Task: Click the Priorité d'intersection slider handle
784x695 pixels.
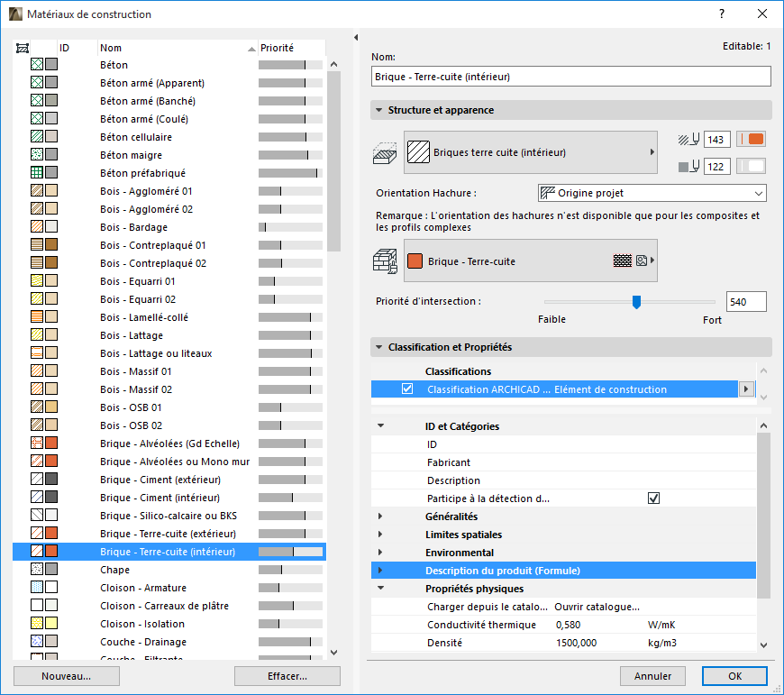Action: pos(636,301)
